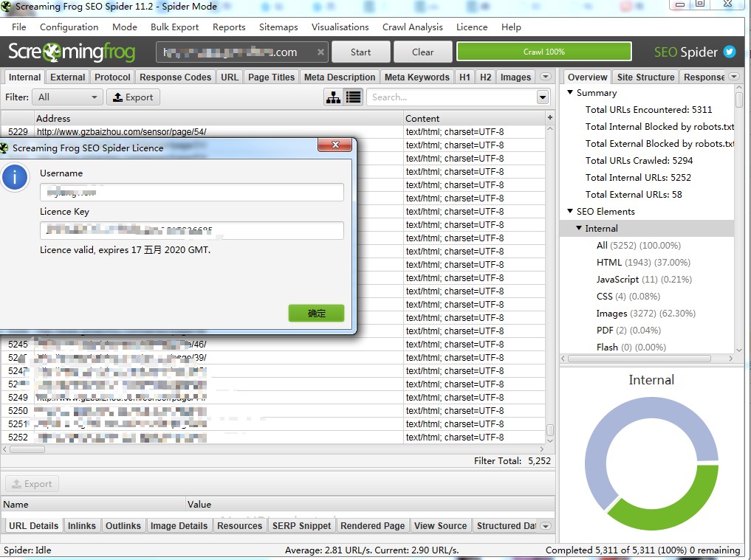Switch to list view icon

click(x=354, y=97)
